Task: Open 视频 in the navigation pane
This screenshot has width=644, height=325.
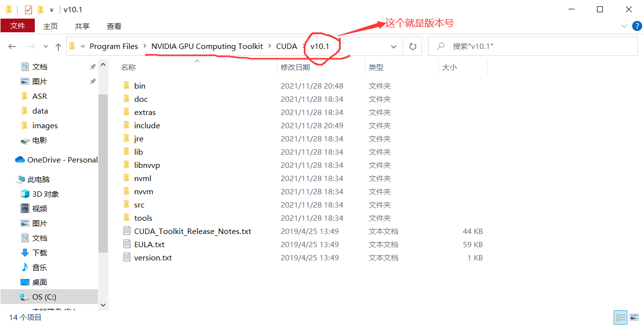Action: [34, 209]
